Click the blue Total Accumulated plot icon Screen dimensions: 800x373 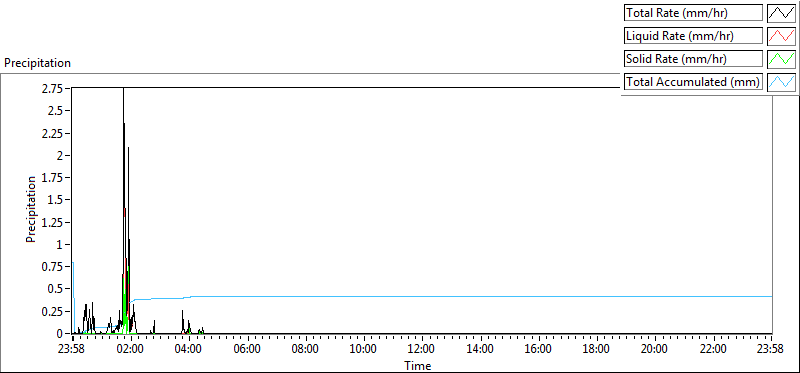782,82
